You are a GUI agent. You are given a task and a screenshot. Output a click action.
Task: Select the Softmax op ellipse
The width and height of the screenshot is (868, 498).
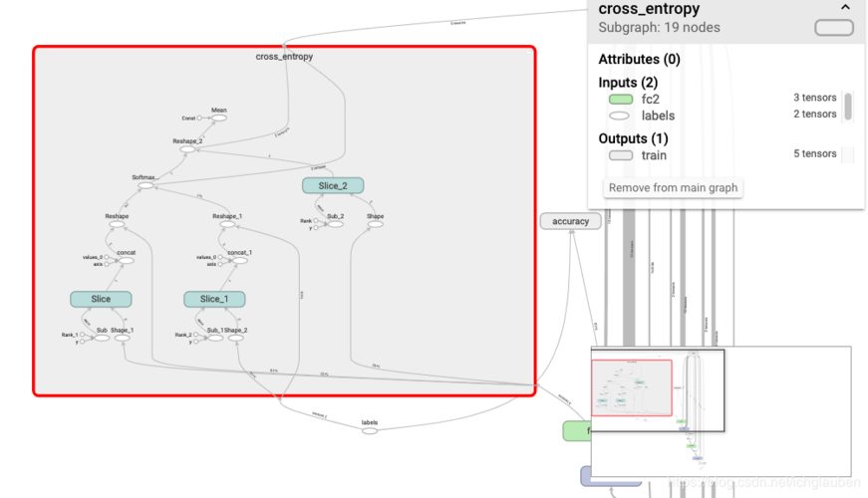tap(145, 185)
